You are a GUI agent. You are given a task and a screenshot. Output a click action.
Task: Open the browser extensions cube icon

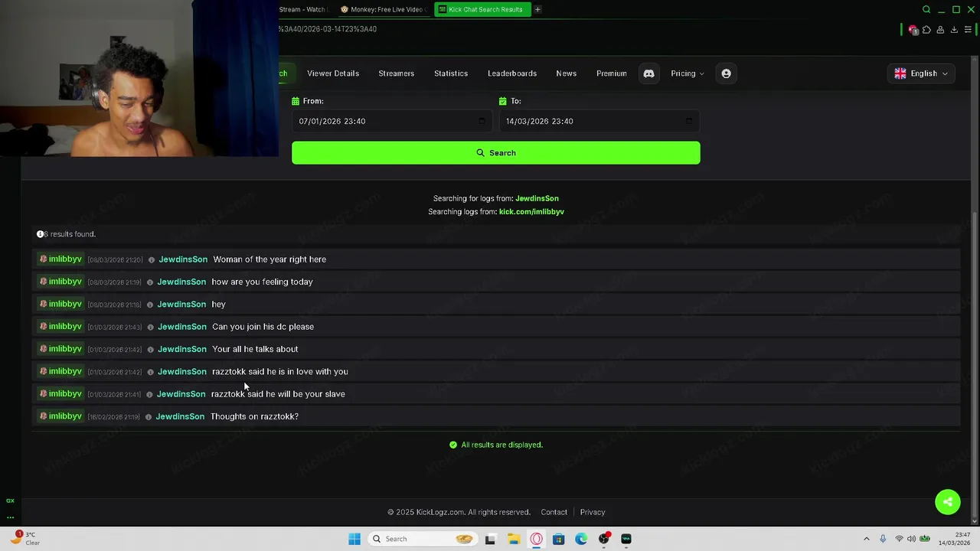tap(926, 30)
